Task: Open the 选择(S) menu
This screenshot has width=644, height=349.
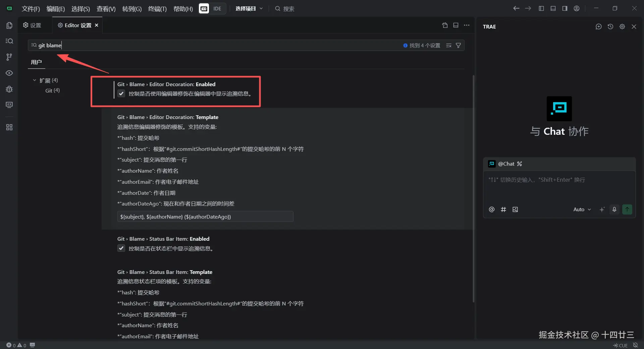Action: tap(81, 9)
